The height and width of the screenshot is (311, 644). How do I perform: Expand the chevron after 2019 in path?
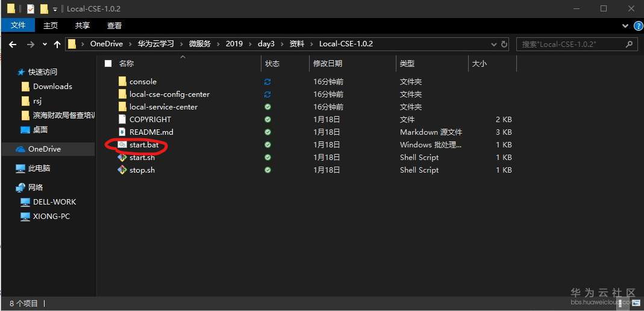coord(250,44)
